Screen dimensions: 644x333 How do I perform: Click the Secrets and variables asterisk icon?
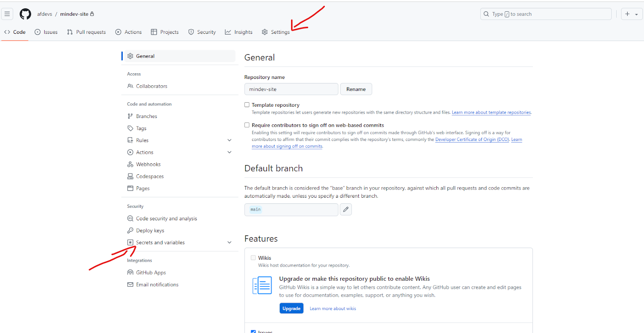[130, 242]
